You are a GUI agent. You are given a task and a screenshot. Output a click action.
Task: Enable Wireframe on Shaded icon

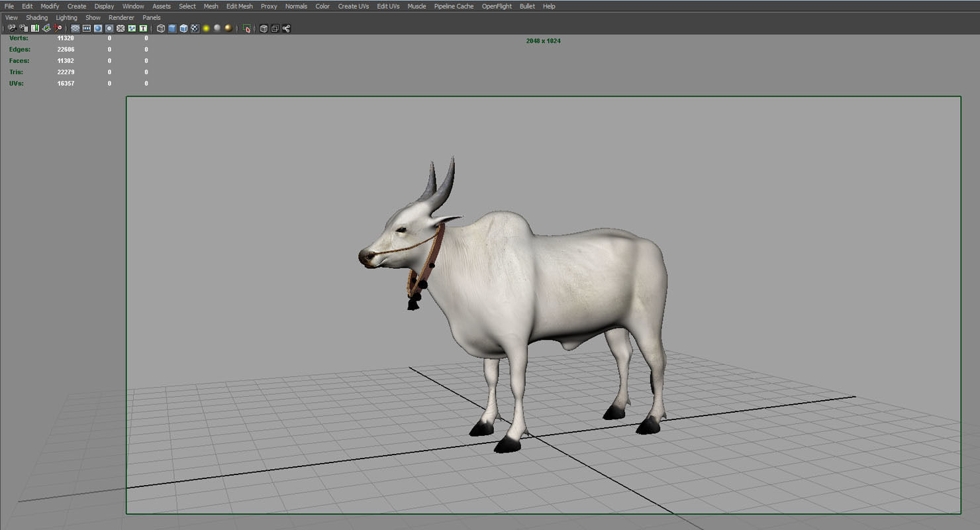tap(183, 28)
